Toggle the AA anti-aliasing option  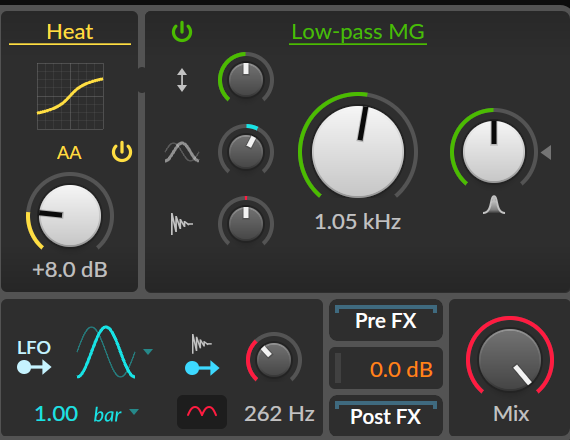(69, 153)
